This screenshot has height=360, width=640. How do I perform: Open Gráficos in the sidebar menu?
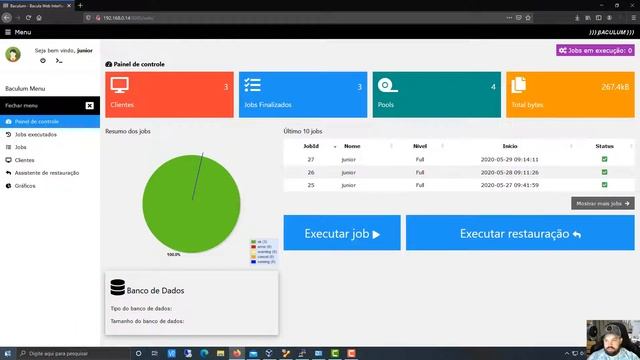pos(50,186)
